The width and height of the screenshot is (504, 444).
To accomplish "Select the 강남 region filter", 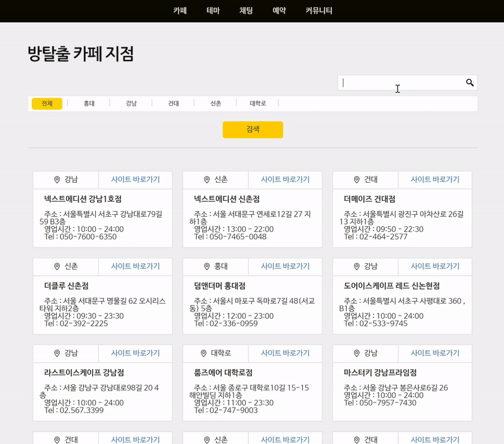I will 131,103.
